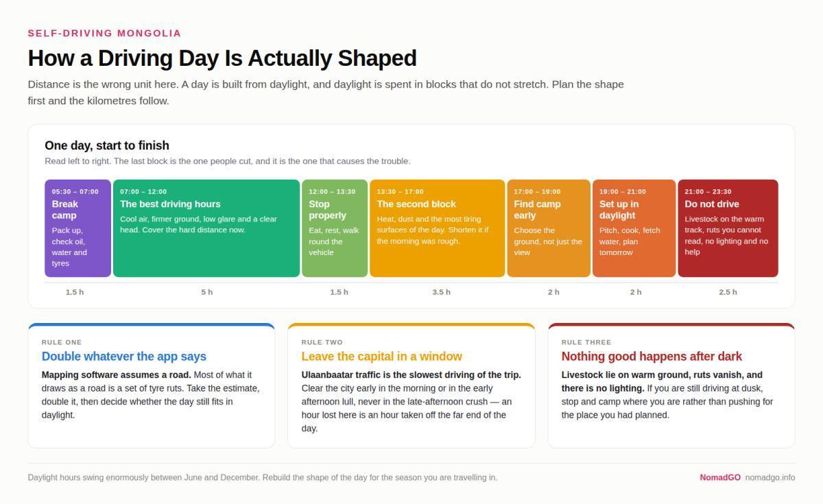
Task: Select the orange second block segment
Action: (x=438, y=228)
